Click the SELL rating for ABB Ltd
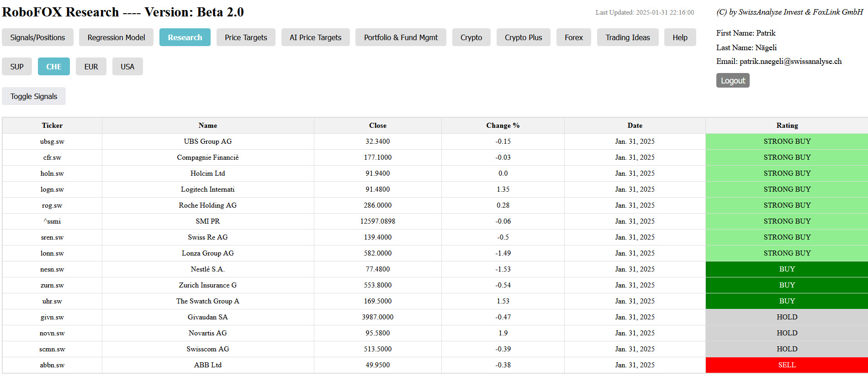Viewport: 868px width, 376px height. point(787,365)
